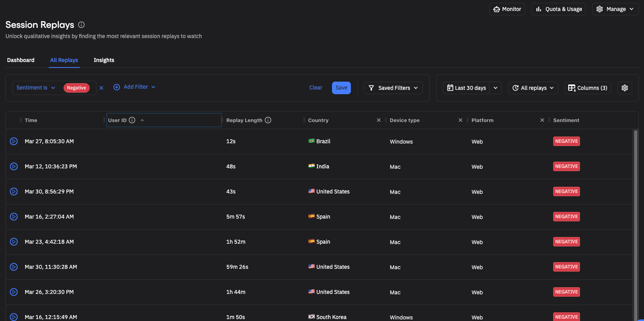This screenshot has width=644, height=321.
Task: Click the 12s replay length
Action: [x=231, y=141]
